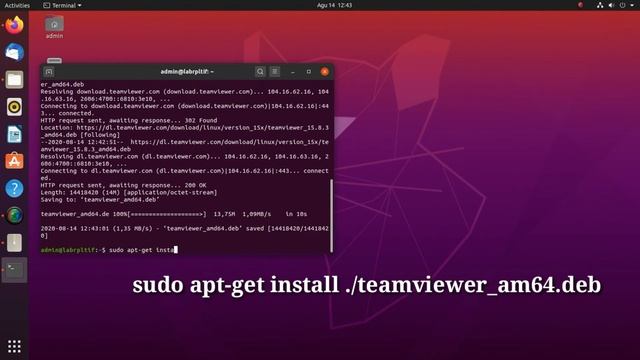
Task: Open the Help question-mark icon
Action: click(14, 189)
